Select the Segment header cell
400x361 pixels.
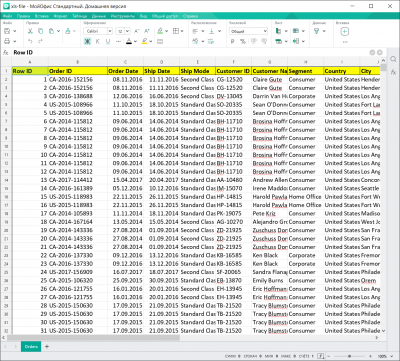305,71
